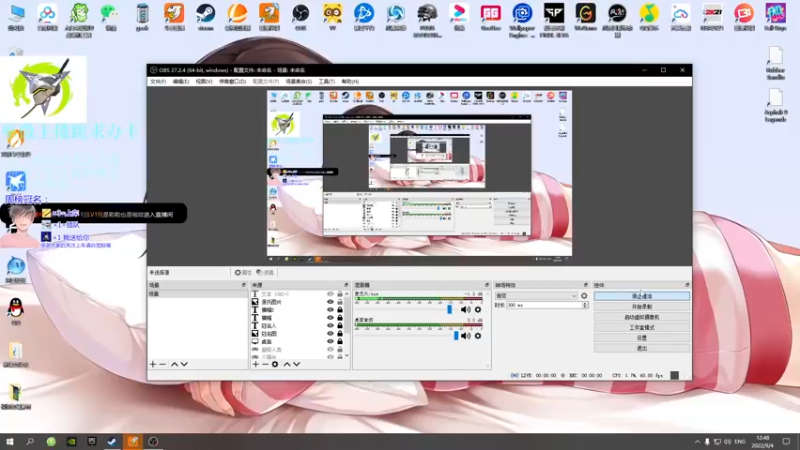Open the 工具(T) menu
This screenshot has height=450, width=800.
(326, 81)
